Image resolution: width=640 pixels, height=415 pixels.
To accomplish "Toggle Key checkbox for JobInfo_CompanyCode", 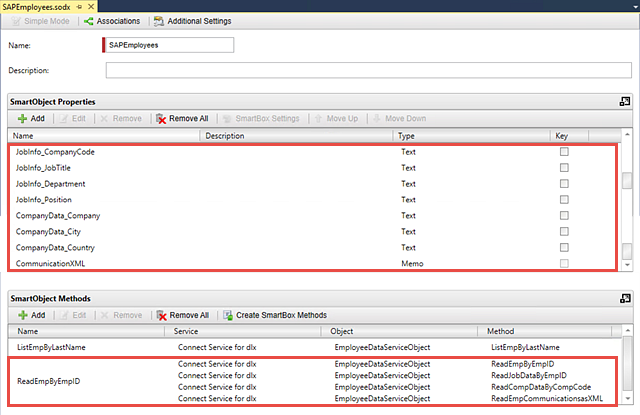I will coord(564,152).
